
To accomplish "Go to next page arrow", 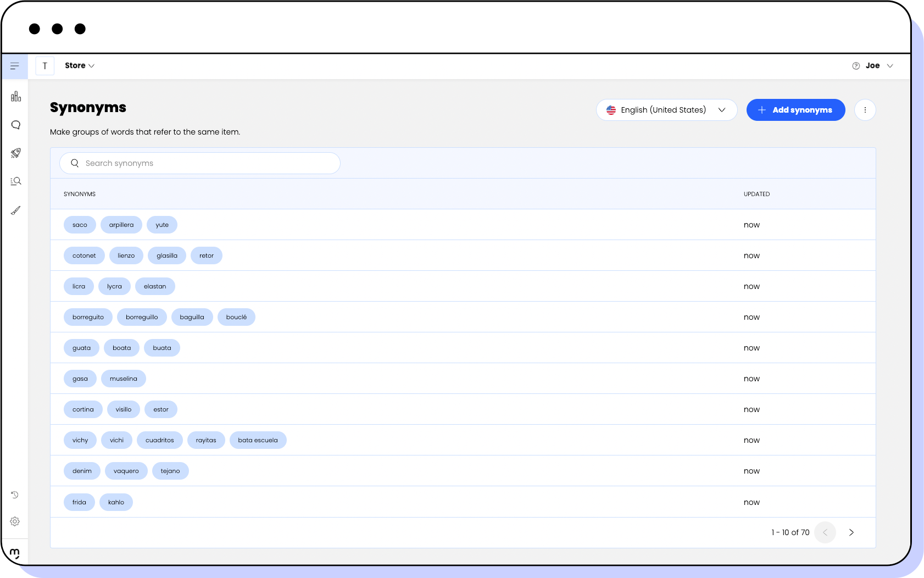I will [851, 532].
